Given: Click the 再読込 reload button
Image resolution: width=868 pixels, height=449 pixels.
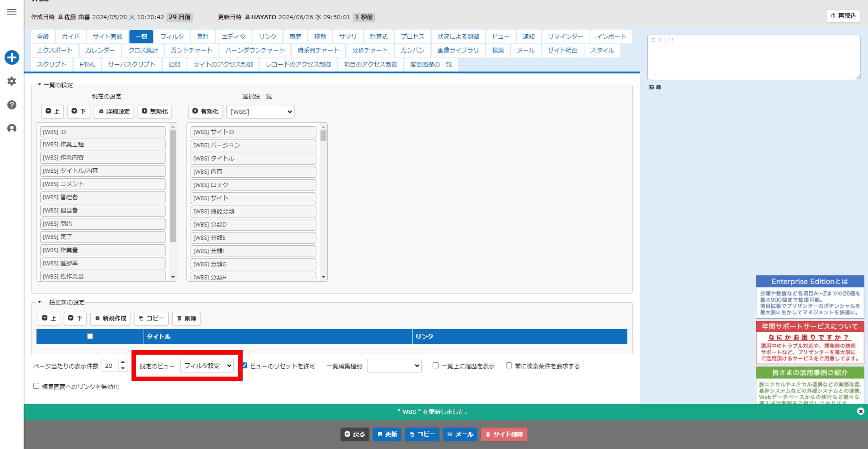Looking at the screenshot, I should point(843,16).
